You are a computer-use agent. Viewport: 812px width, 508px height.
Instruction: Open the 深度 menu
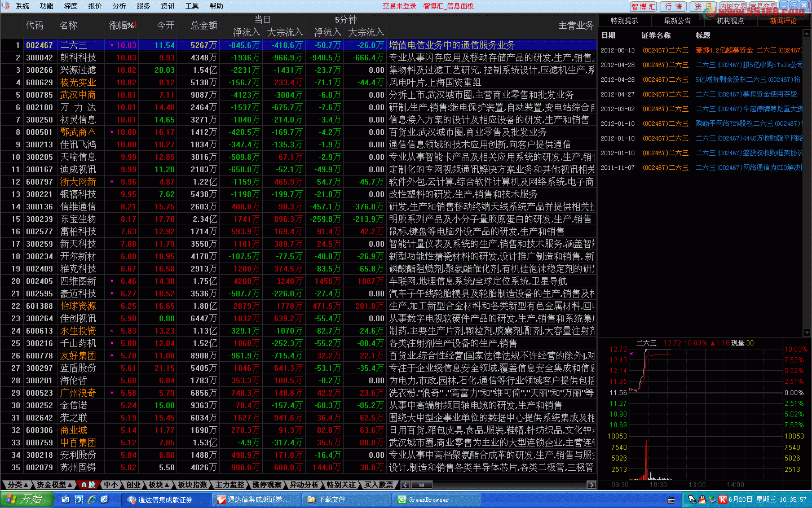[71, 6]
